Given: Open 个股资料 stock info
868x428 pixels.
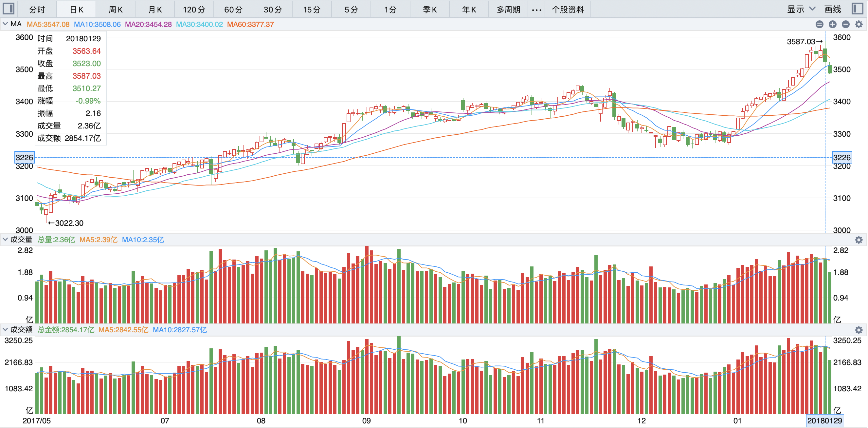Looking at the screenshot, I should 568,10.
